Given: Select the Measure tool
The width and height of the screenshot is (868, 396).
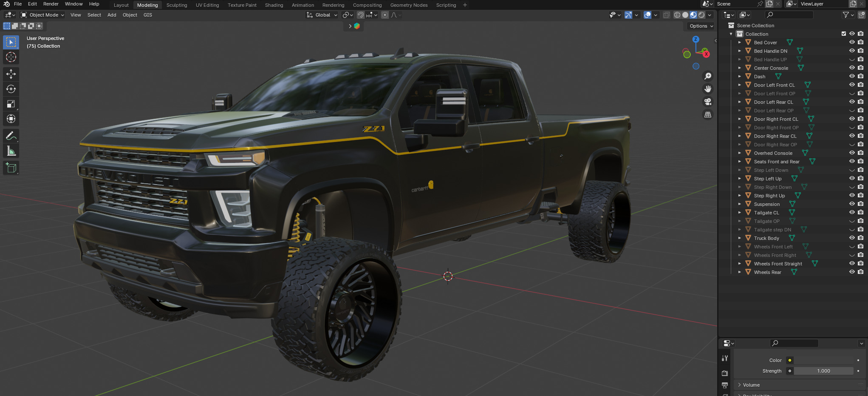Looking at the screenshot, I should click(x=11, y=151).
